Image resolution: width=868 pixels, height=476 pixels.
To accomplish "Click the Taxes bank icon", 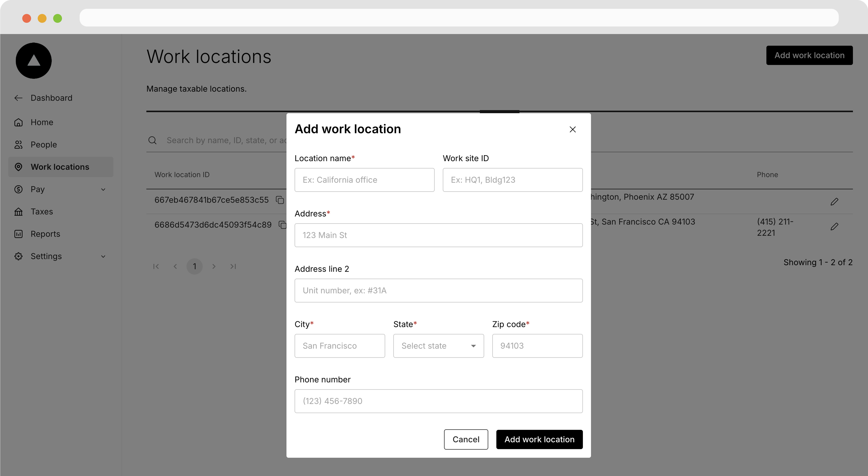I will (19, 212).
